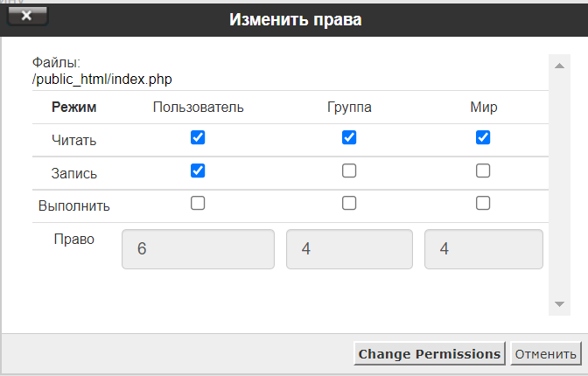The height and width of the screenshot is (376, 588).
Task: Uncheck Читать permission for Группа
Action: 349,138
